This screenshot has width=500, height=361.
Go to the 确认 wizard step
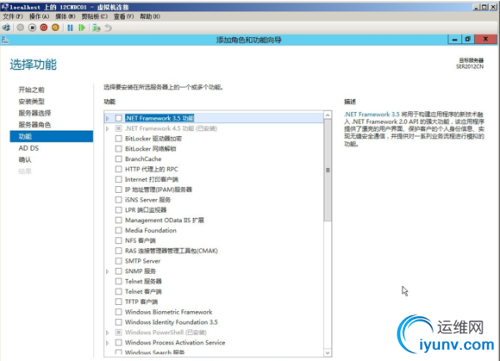click(x=25, y=160)
